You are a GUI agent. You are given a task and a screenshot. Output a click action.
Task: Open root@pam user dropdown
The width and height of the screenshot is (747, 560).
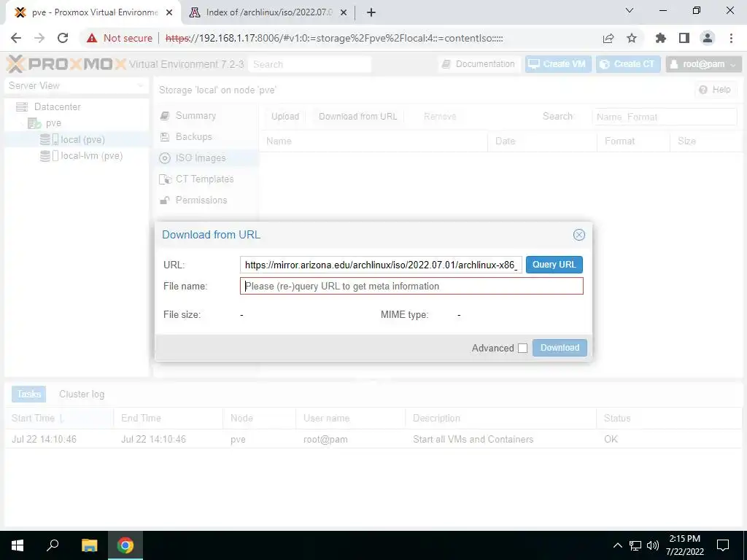click(704, 64)
